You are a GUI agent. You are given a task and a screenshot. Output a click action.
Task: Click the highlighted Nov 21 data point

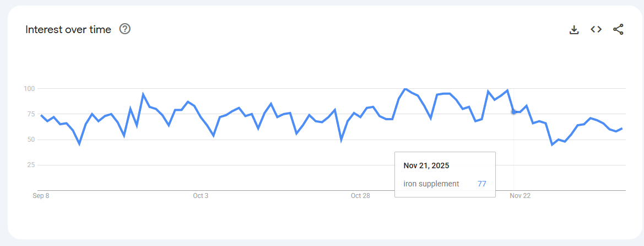[x=514, y=112]
